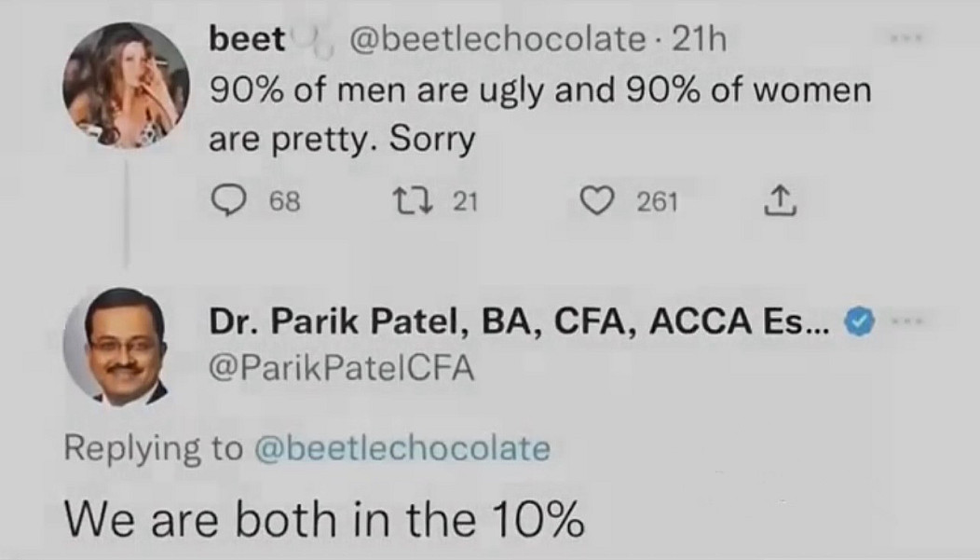Image resolution: width=980 pixels, height=560 pixels.
Task: Click the reply count 68
Action: 285,201
